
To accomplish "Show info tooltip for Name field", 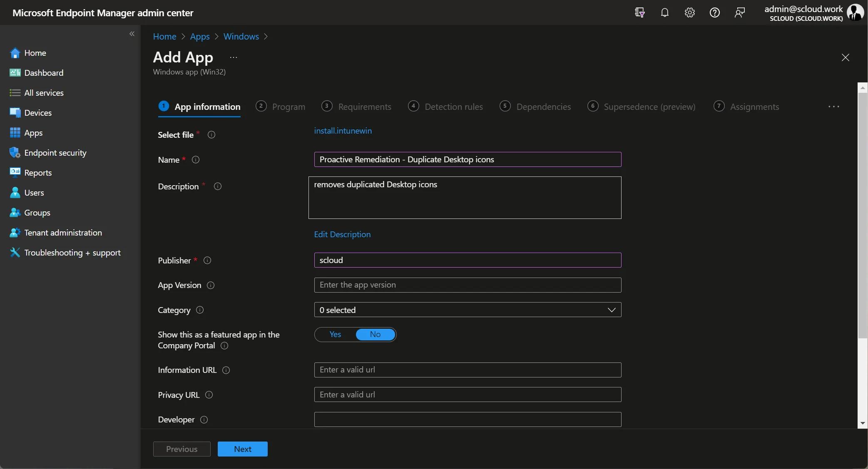I will point(196,160).
